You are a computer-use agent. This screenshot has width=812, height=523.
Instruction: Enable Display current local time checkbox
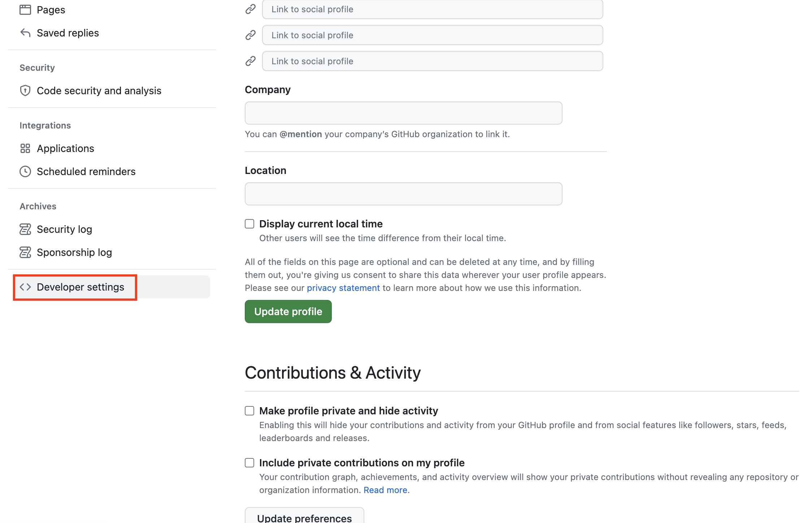tap(249, 224)
